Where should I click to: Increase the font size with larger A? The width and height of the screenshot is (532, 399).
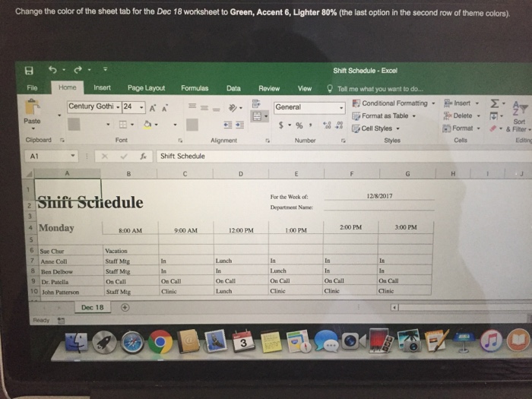152,108
